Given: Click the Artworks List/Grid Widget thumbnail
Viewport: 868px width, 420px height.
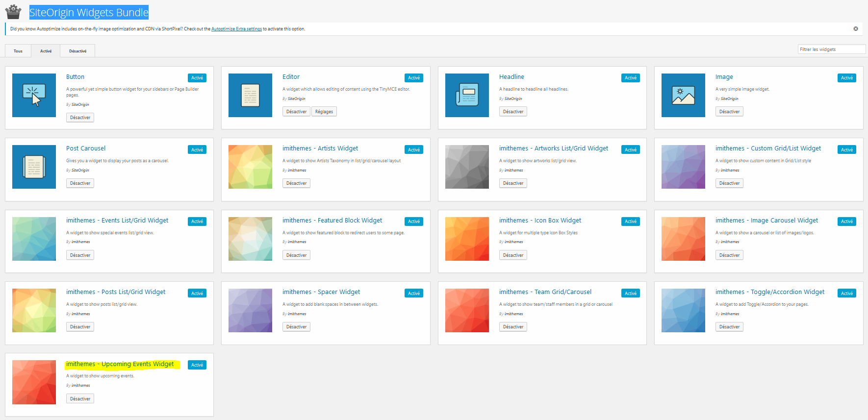Looking at the screenshot, I should (x=467, y=167).
